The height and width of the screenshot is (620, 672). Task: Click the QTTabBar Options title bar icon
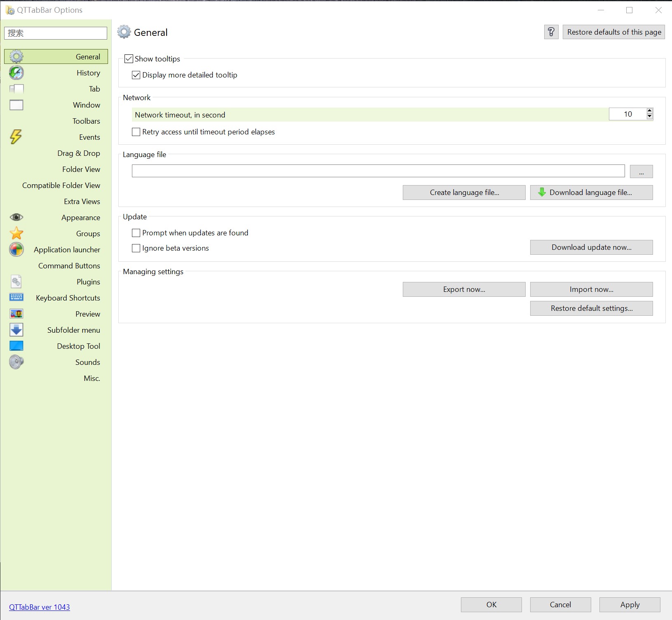pyautogui.click(x=10, y=10)
